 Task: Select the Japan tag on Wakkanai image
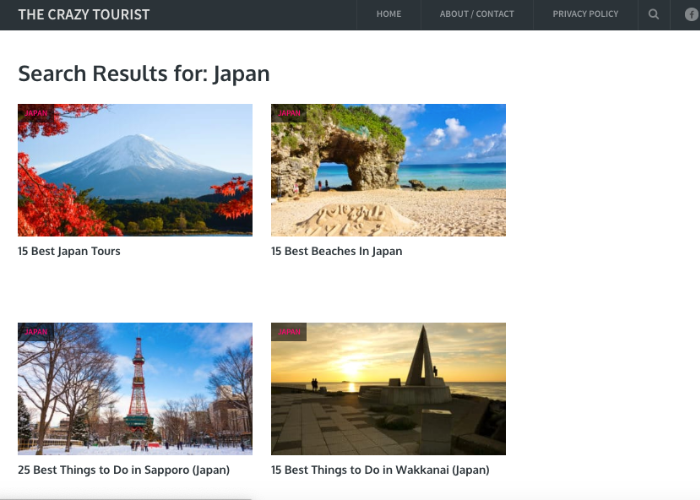tap(289, 332)
